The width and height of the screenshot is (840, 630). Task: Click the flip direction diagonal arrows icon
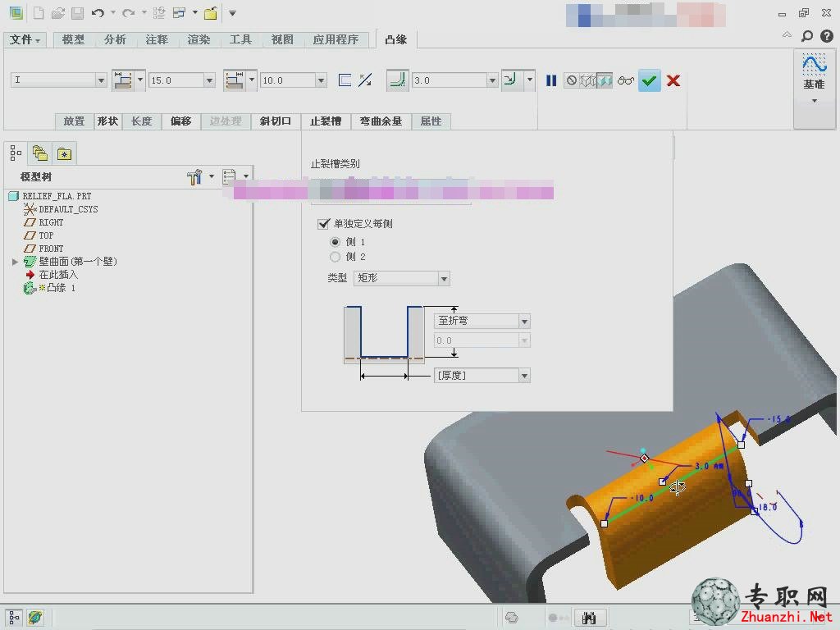[x=365, y=80]
